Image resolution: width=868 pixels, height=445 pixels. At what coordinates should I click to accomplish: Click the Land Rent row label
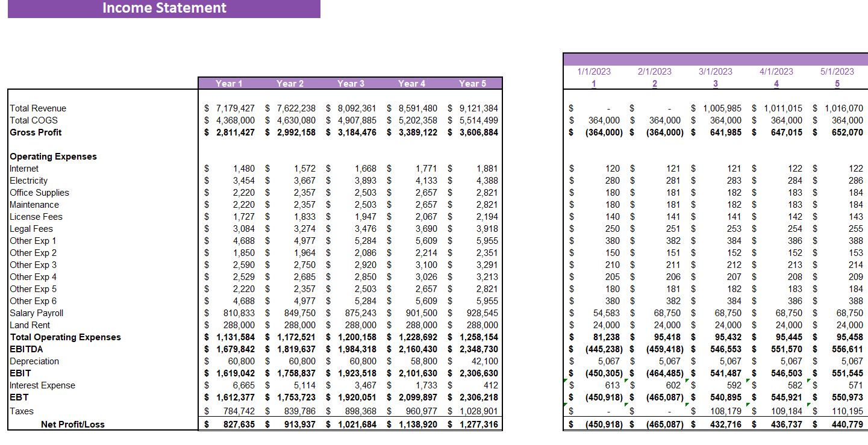(30, 325)
